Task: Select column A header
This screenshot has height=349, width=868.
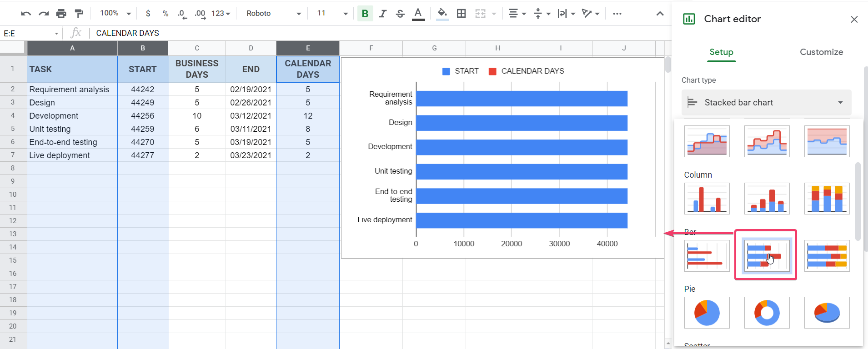Action: pos(72,48)
